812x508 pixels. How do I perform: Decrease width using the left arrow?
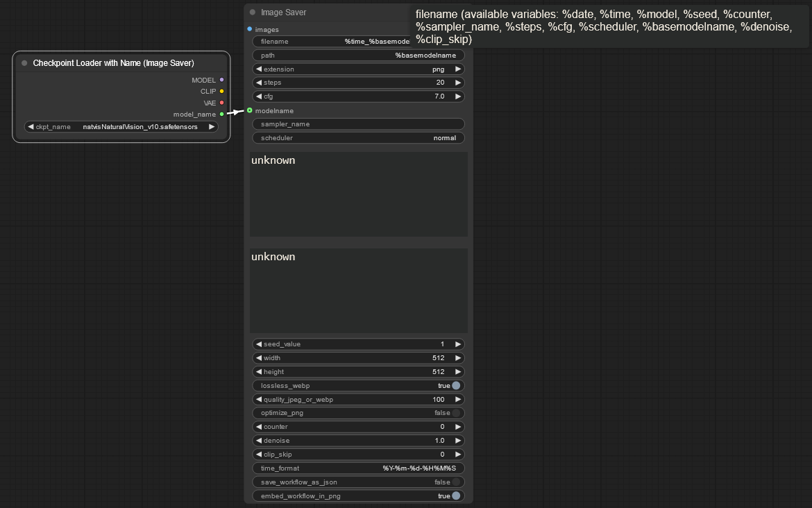[259, 358]
